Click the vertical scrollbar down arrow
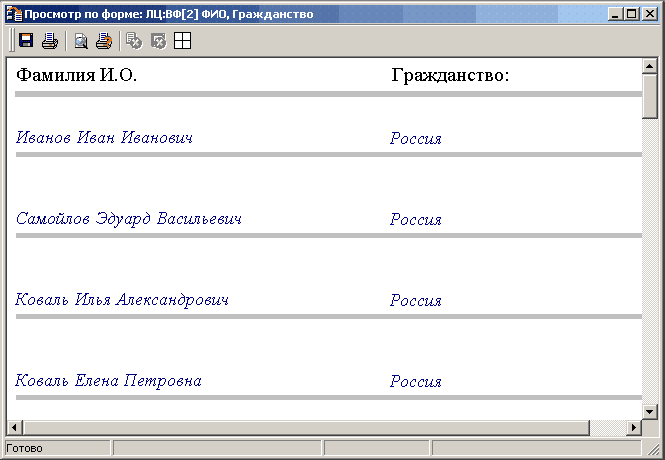This screenshot has height=460, width=665. (649, 411)
